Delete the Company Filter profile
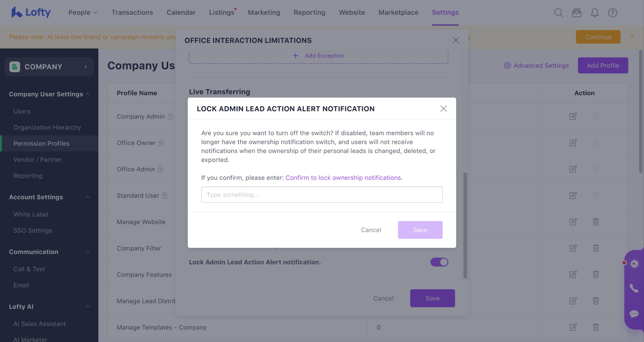The width and height of the screenshot is (644, 342). tap(596, 248)
